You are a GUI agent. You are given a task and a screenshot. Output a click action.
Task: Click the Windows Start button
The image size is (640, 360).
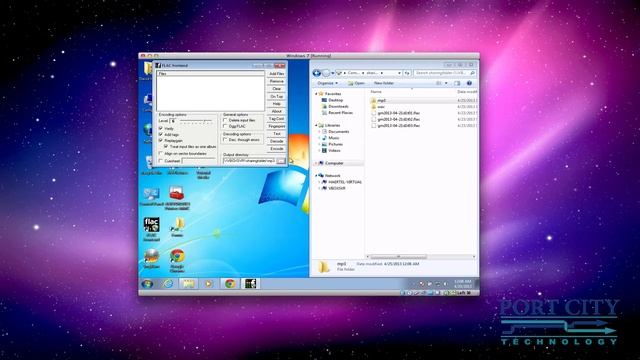coord(147,284)
